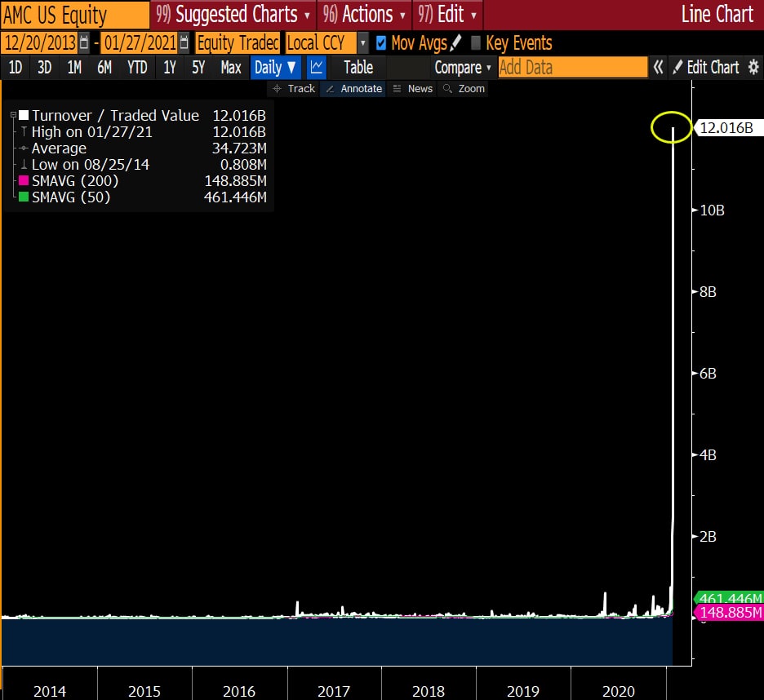This screenshot has height=700, width=764.
Task: Click the 10B y-axis label
Action: [712, 210]
